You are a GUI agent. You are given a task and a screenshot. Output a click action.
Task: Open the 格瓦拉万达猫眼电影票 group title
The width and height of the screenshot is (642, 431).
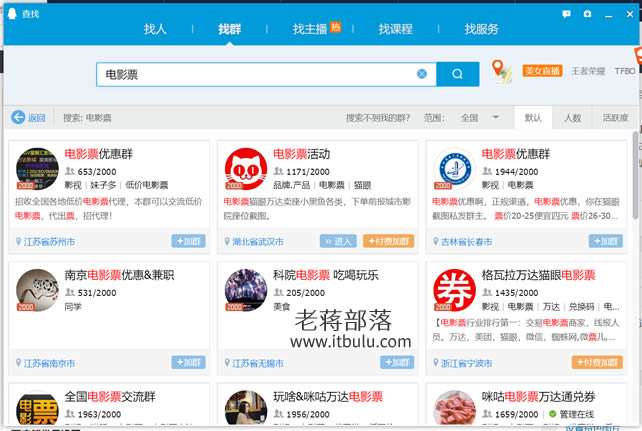[x=538, y=275]
